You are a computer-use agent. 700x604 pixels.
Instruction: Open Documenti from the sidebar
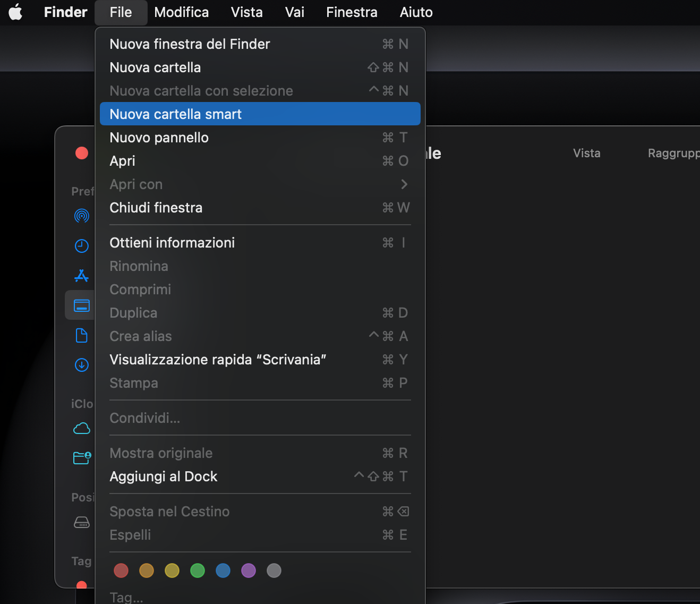81,335
